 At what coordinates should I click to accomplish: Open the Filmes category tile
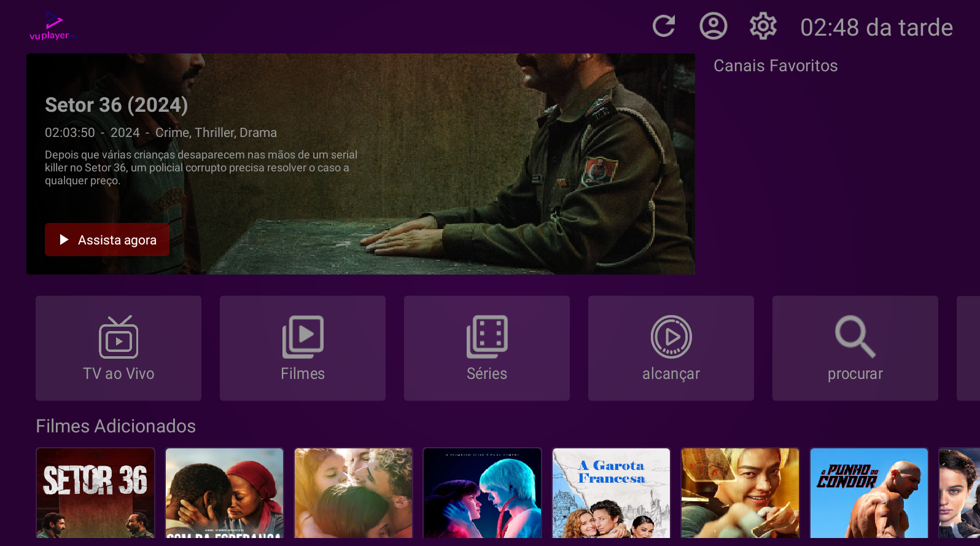point(303,348)
